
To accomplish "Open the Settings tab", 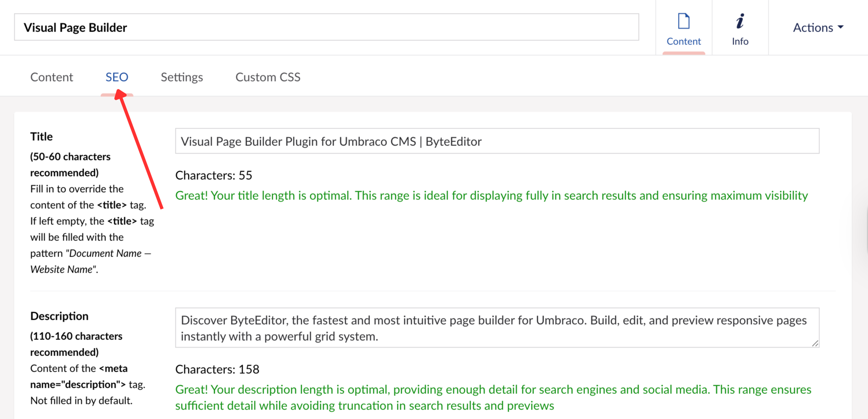I will pyautogui.click(x=182, y=77).
